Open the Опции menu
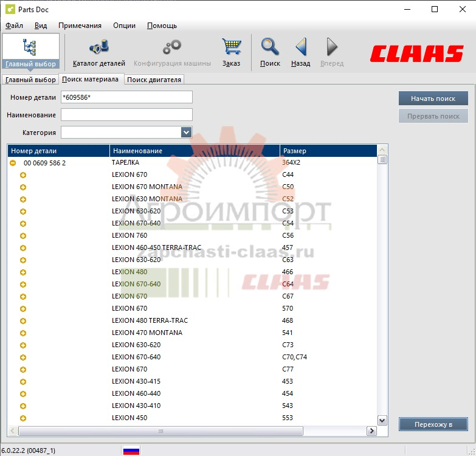 click(124, 26)
